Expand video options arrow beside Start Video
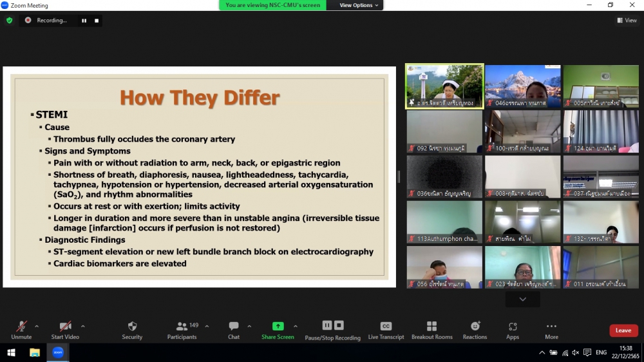 (82, 326)
